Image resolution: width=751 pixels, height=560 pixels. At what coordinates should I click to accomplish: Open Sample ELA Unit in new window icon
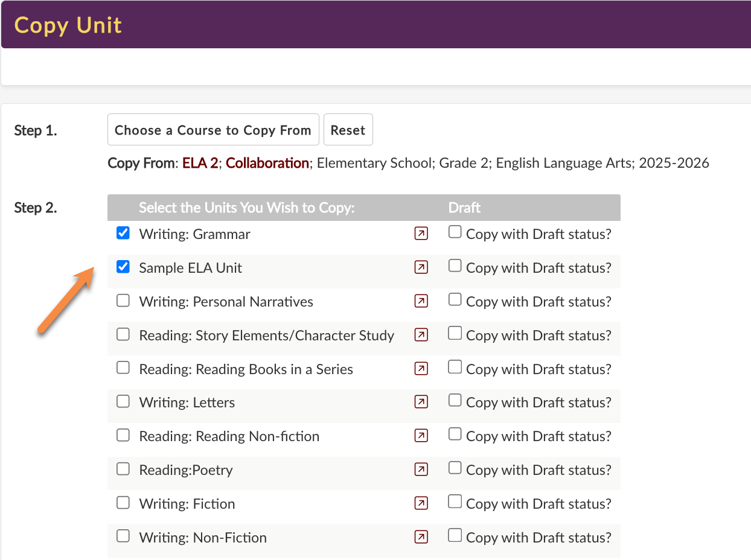click(x=421, y=267)
